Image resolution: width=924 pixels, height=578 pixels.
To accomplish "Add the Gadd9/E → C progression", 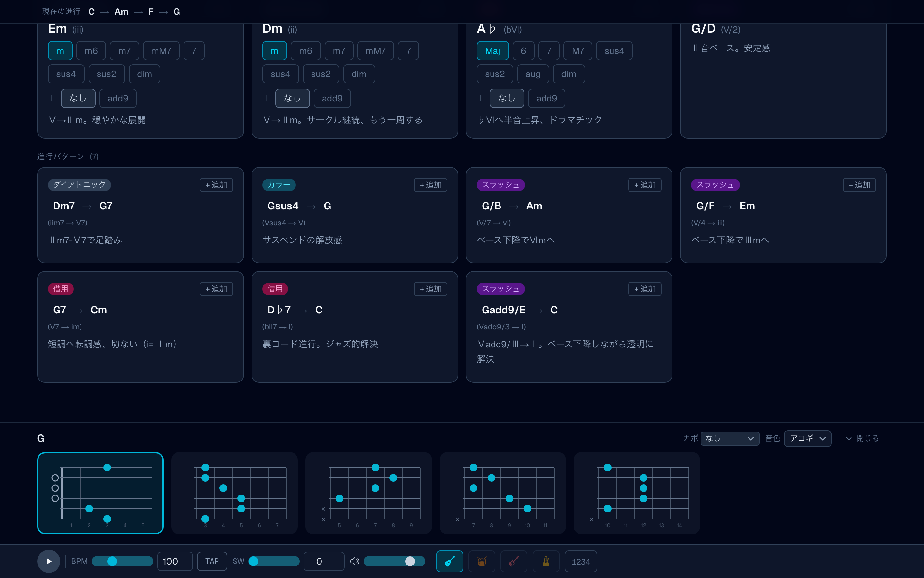I will click(x=645, y=289).
